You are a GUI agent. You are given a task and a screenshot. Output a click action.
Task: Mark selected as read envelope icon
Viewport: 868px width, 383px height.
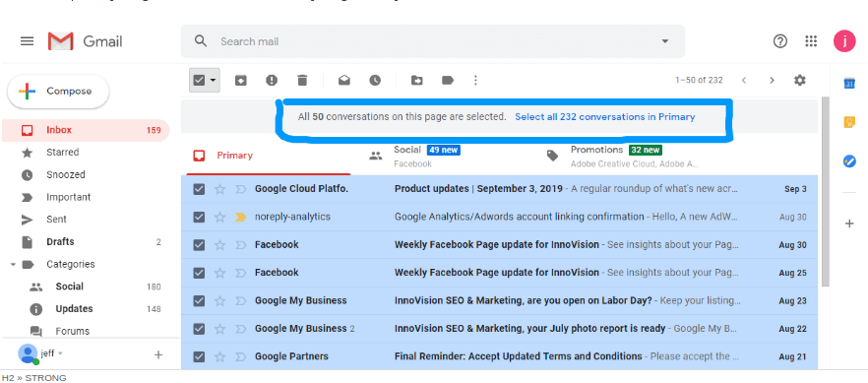[344, 81]
